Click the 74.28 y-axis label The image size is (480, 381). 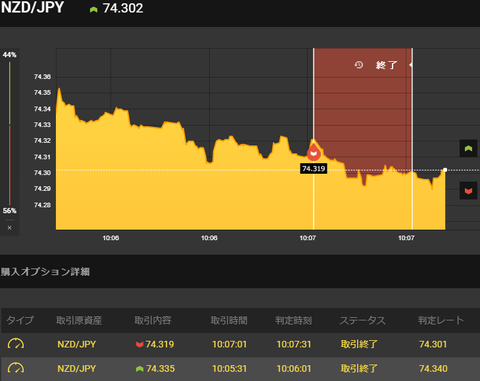click(42, 205)
